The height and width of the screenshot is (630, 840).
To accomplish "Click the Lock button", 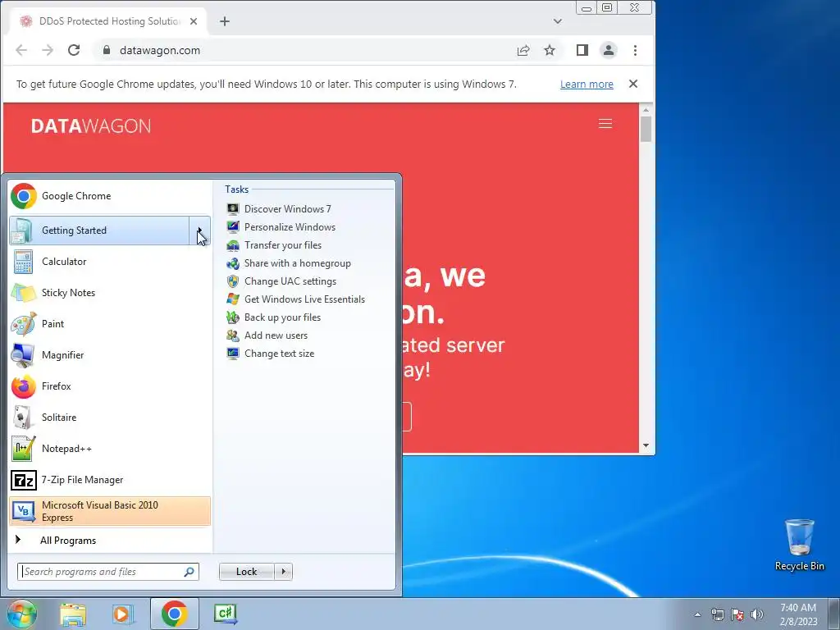I will pos(247,572).
